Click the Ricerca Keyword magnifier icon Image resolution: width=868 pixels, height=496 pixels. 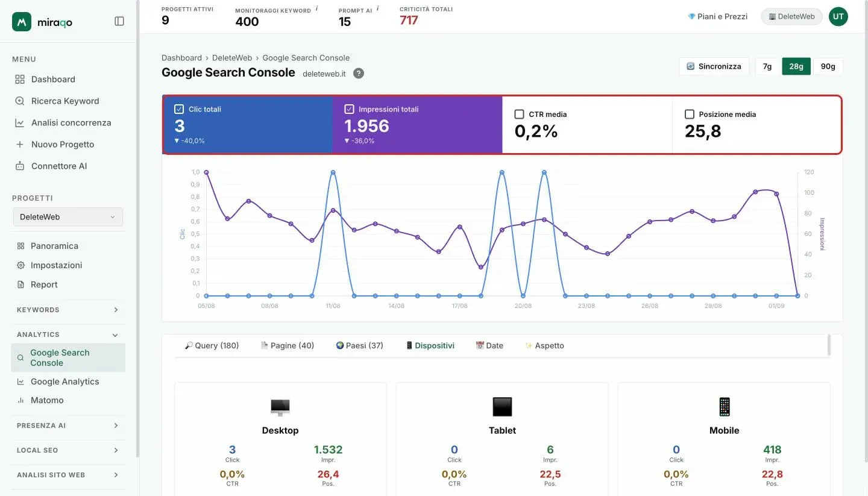click(x=20, y=101)
